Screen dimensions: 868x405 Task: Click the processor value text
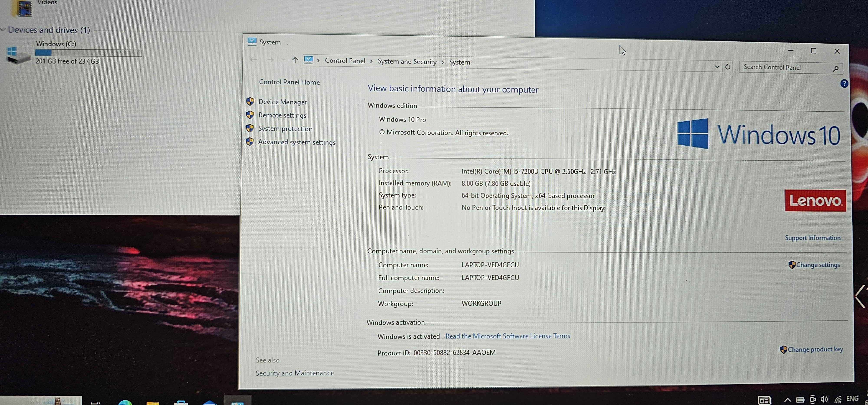(x=538, y=172)
